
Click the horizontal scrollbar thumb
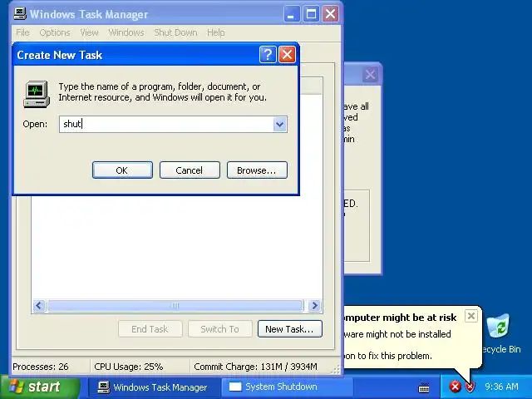click(175, 305)
